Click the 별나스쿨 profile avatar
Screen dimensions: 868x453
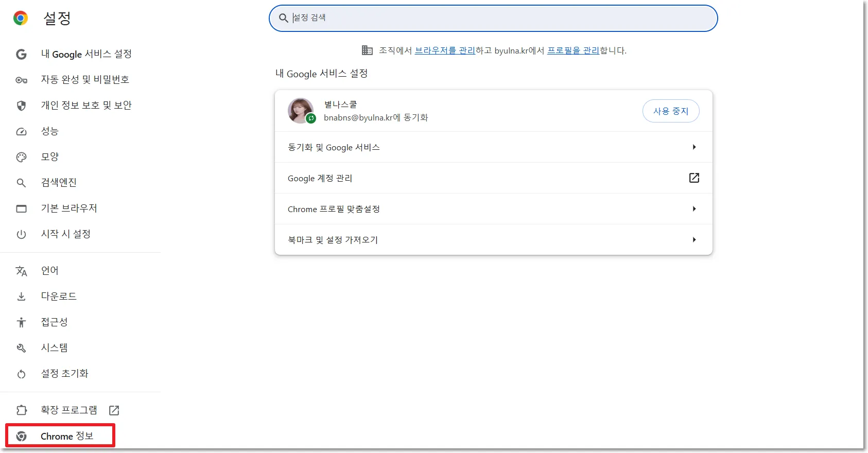click(301, 111)
